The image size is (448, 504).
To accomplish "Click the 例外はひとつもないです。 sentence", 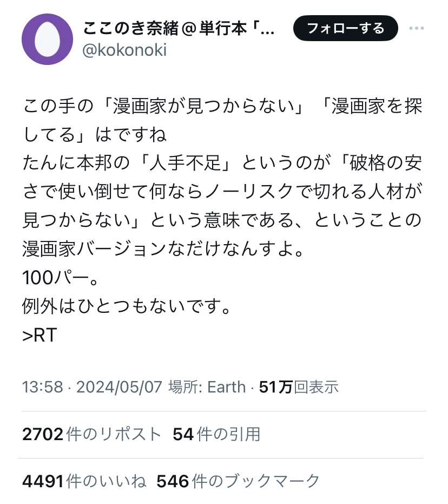I will tap(127, 307).
